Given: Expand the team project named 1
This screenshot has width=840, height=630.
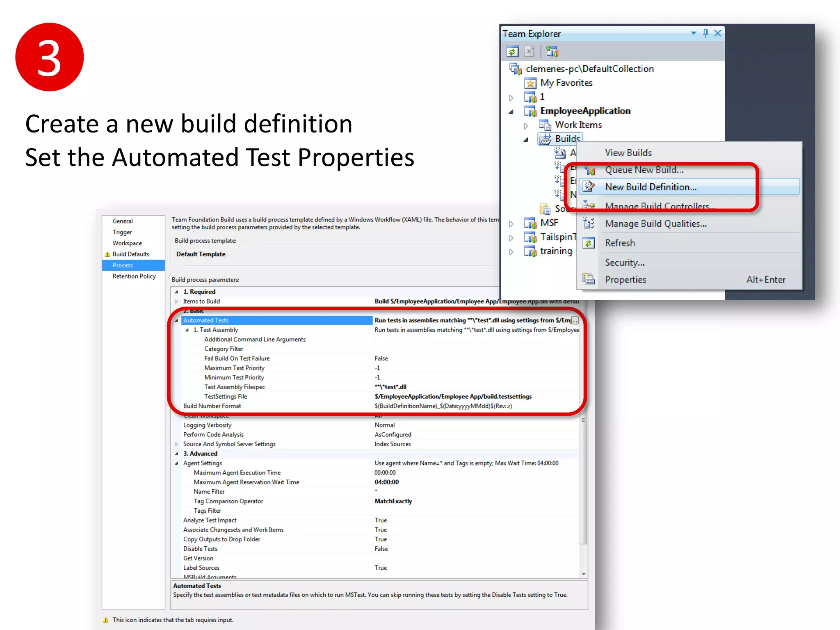Looking at the screenshot, I should click(x=511, y=98).
